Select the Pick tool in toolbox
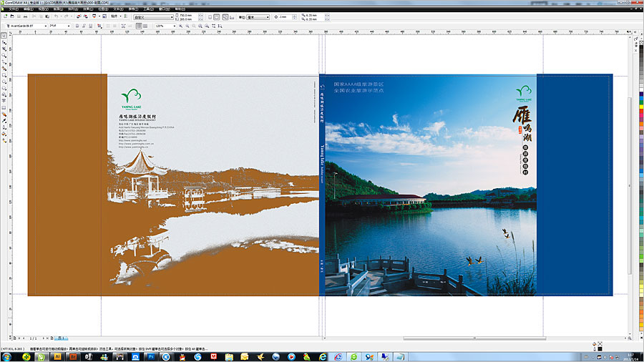Screen dimensions: 644x362 pyautogui.click(x=4, y=36)
